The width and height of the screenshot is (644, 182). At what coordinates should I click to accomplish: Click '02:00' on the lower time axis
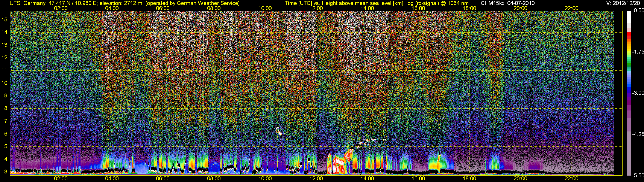61,179
